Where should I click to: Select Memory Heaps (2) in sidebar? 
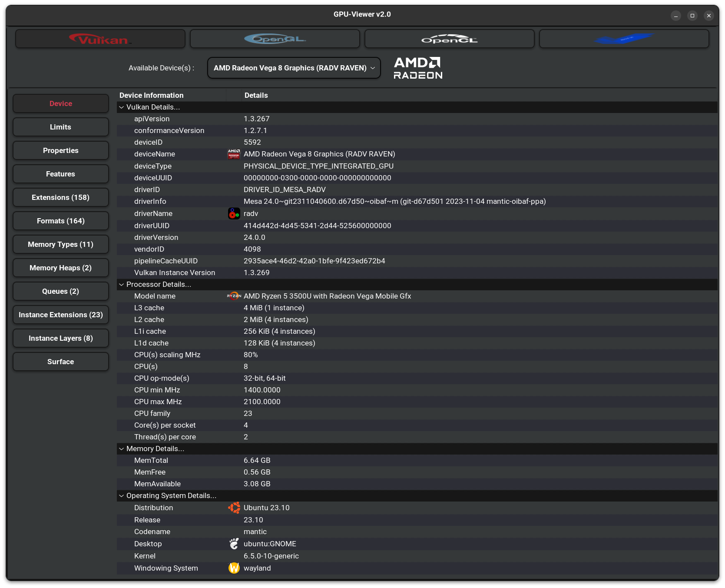point(60,267)
